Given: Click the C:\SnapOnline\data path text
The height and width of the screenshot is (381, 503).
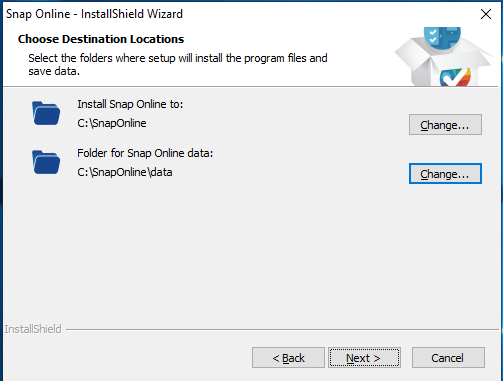Looking at the screenshot, I should 125,172.
